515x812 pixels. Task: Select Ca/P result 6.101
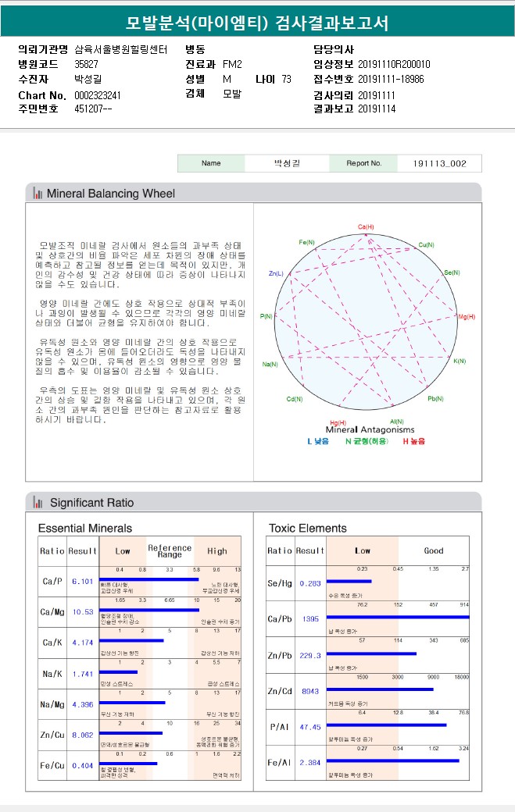point(83,581)
